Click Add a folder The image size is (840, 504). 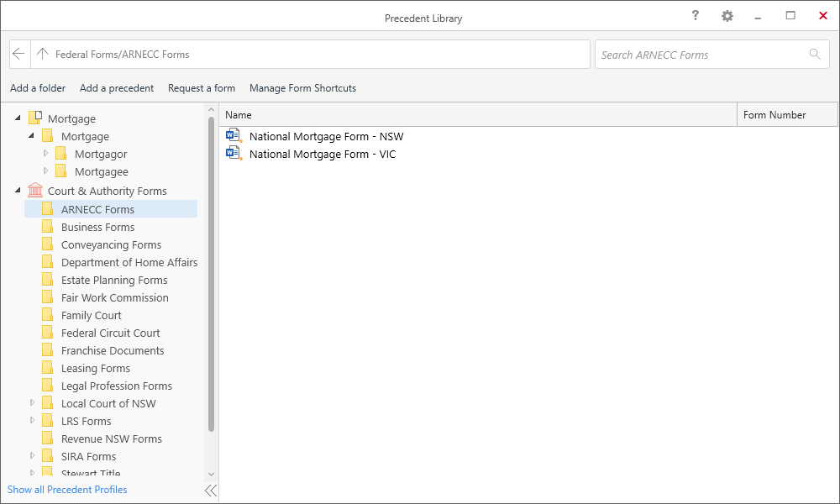(38, 88)
